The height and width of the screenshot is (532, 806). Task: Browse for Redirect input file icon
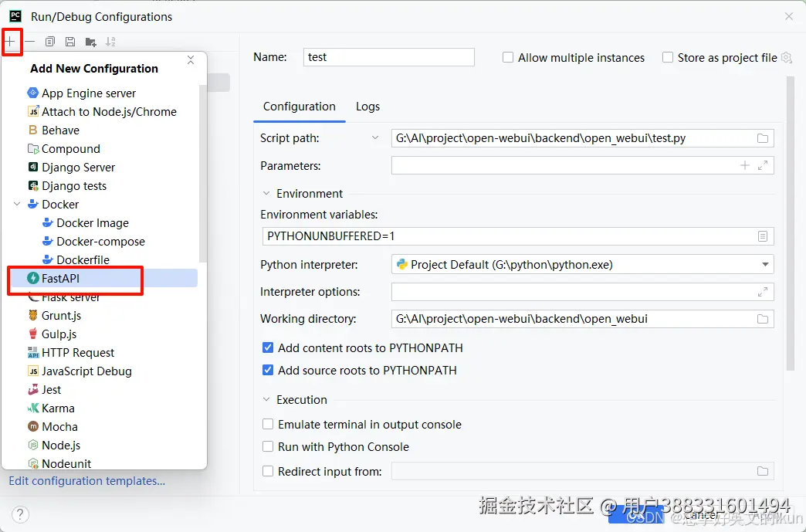tap(763, 471)
